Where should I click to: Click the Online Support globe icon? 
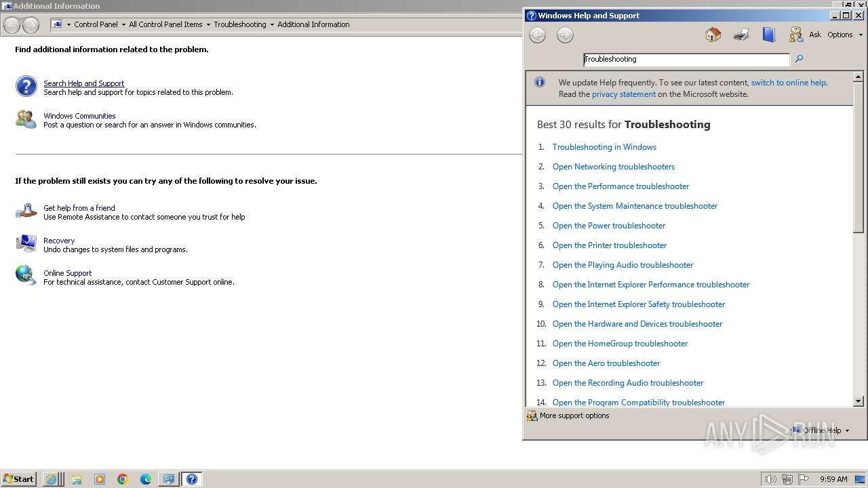point(26,275)
